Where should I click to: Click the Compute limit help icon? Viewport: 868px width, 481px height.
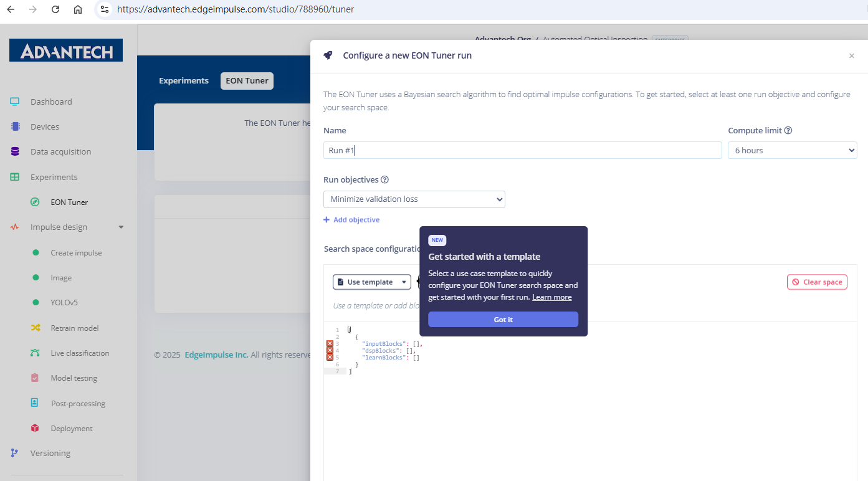(x=788, y=131)
